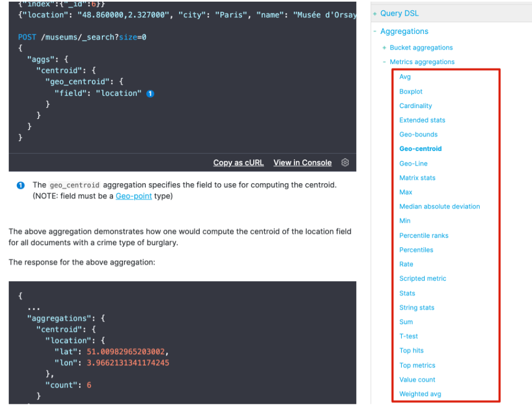Collapse the Metrics aggregations section

click(x=384, y=61)
